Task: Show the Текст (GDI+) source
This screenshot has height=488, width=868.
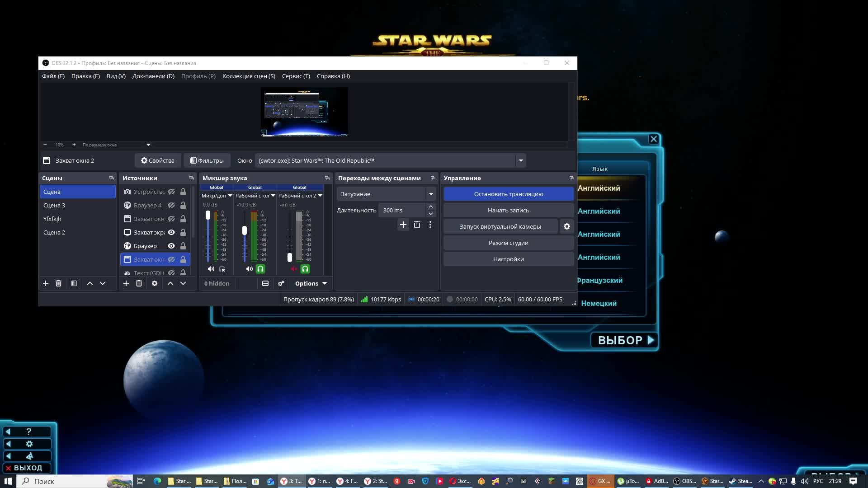Action: (171, 272)
